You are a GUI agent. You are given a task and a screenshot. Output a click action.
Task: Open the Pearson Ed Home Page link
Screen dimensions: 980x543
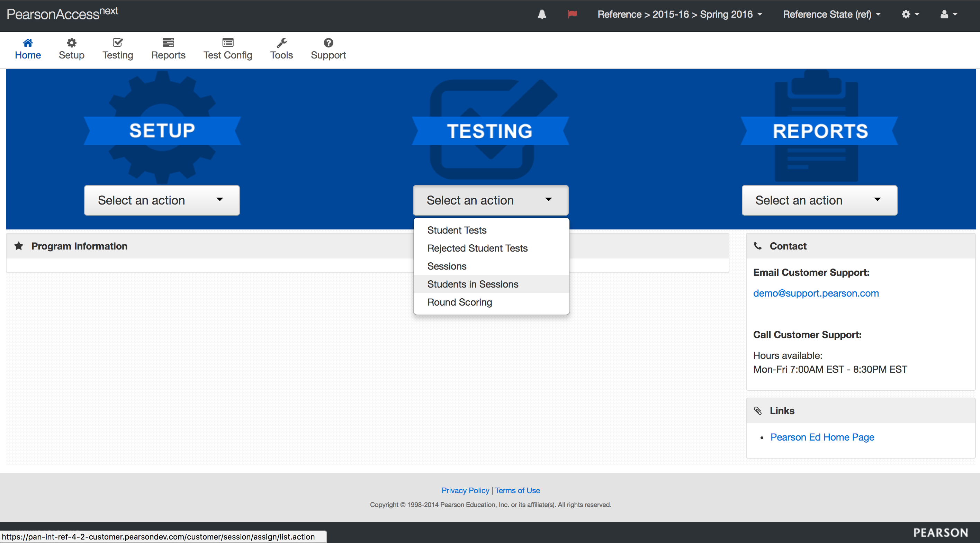coord(822,437)
